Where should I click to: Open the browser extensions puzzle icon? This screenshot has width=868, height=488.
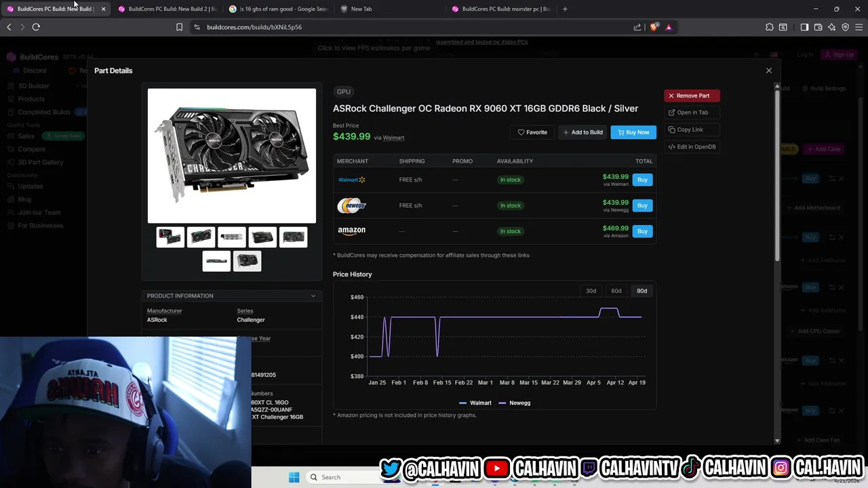point(769,27)
